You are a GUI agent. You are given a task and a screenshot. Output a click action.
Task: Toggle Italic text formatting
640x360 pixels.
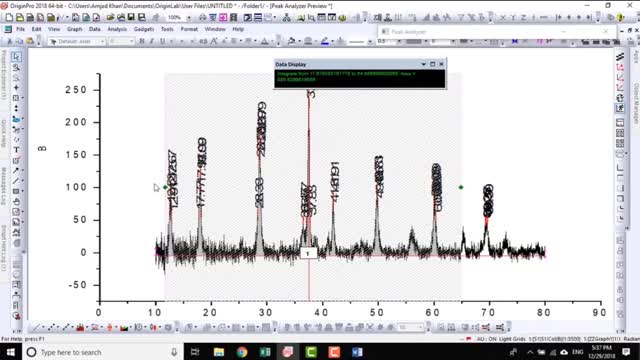[x=152, y=41]
